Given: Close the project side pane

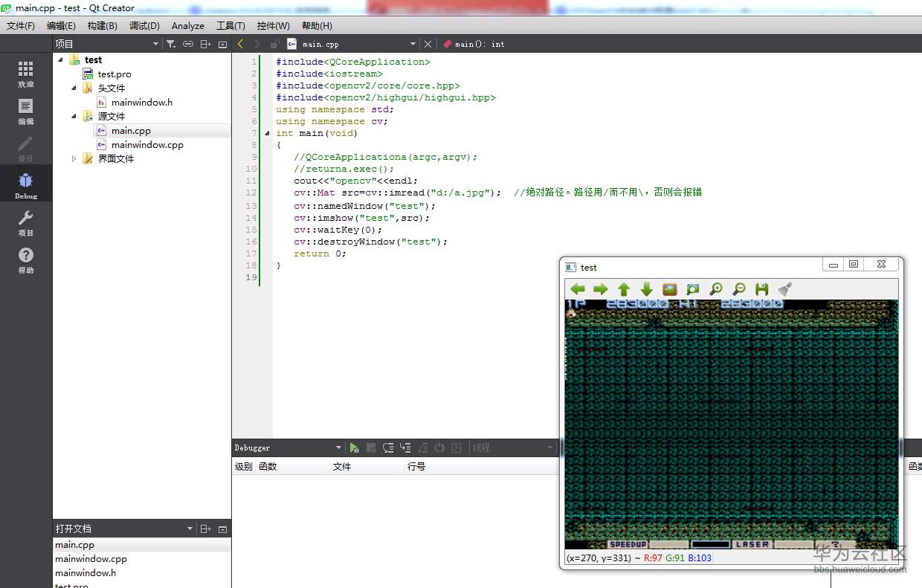Looking at the screenshot, I should pos(222,44).
